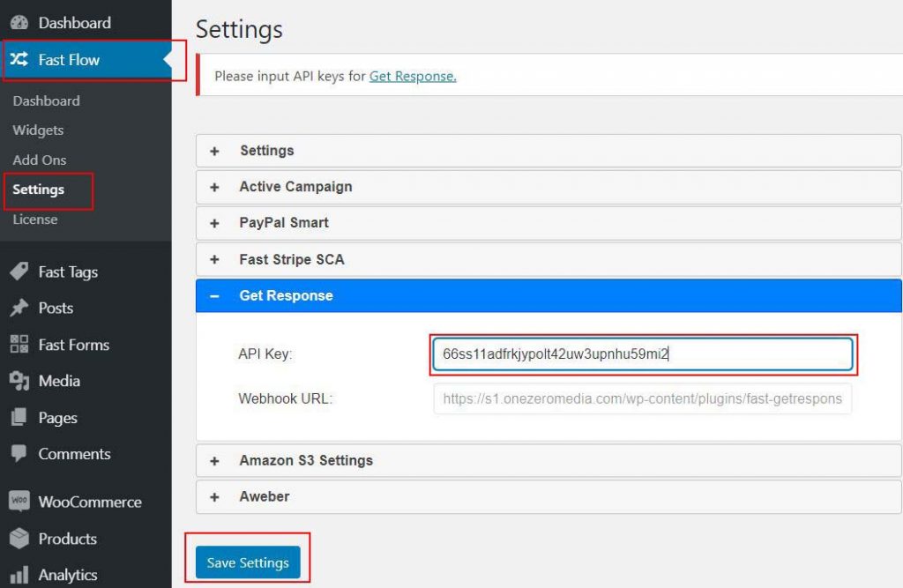This screenshot has width=903, height=588.
Task: Open the WooCommerce menu label
Action: click(x=90, y=502)
